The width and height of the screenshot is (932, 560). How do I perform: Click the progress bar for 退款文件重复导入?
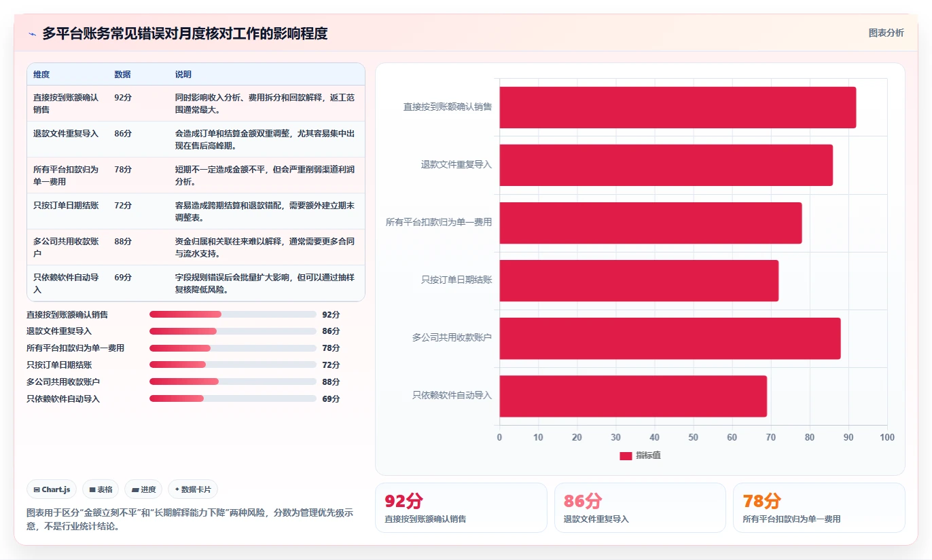pyautogui.click(x=233, y=331)
